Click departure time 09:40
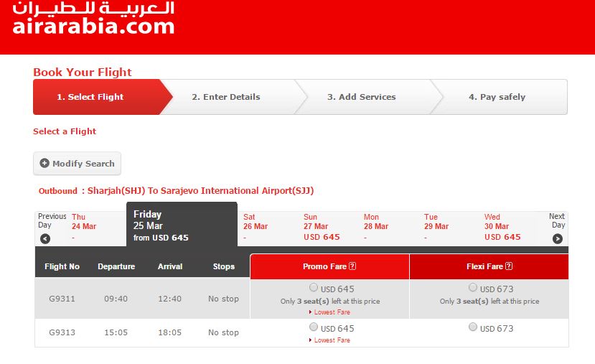 [x=116, y=299]
